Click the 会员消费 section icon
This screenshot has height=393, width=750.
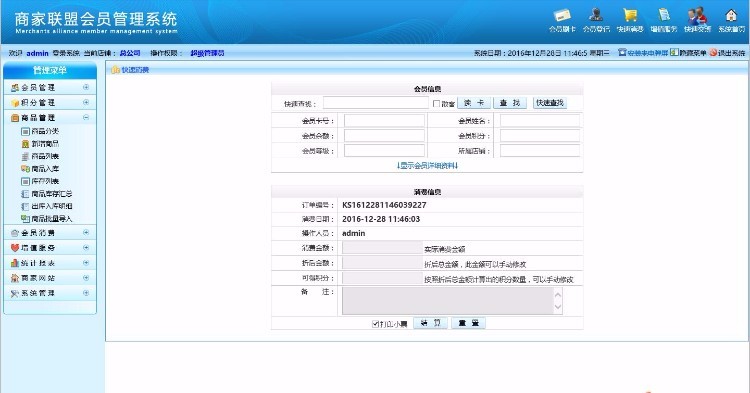tap(15, 233)
